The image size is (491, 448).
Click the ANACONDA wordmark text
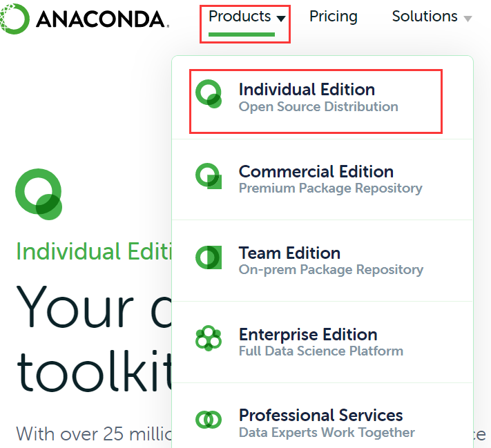pos(102,19)
